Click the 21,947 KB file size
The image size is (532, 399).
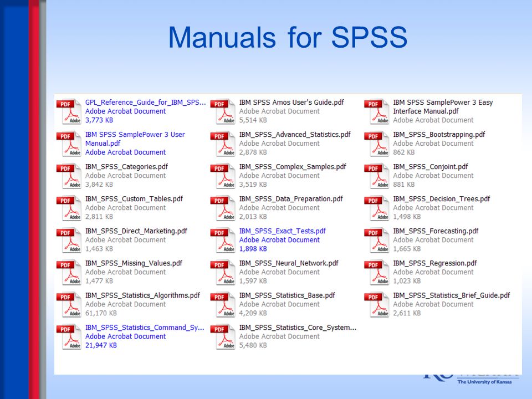(x=101, y=345)
